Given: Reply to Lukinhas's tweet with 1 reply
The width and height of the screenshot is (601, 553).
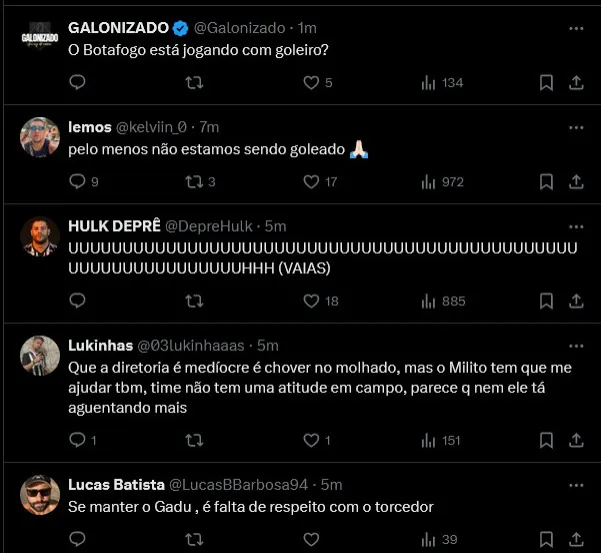Looking at the screenshot, I should (78, 440).
